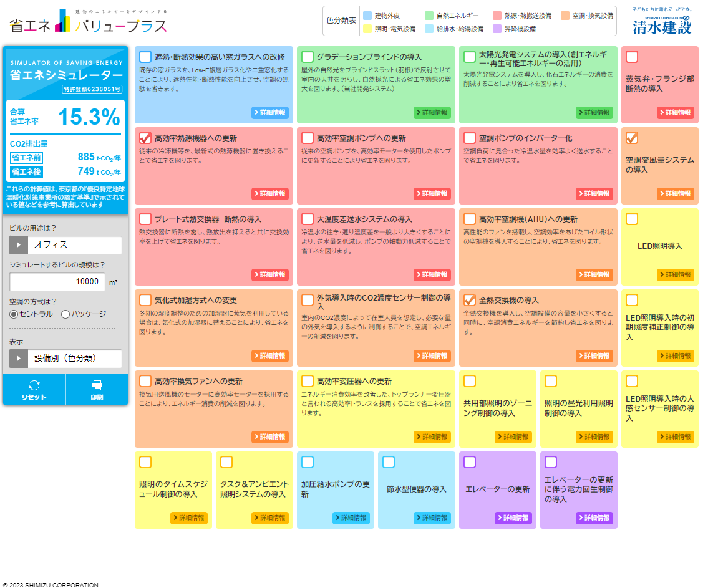Open 詳細情報 for 気化式加湿方式への変更
Screen dimensions: 703x588
pyautogui.click(x=269, y=356)
